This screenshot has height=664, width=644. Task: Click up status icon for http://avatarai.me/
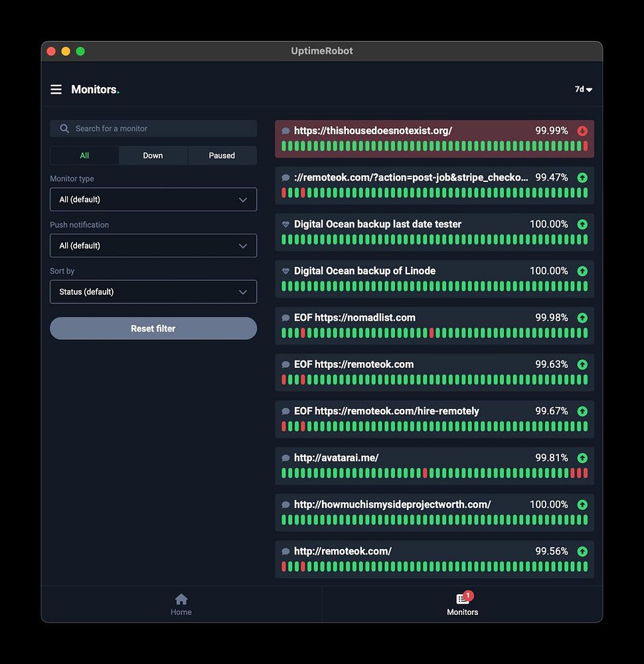(x=582, y=457)
